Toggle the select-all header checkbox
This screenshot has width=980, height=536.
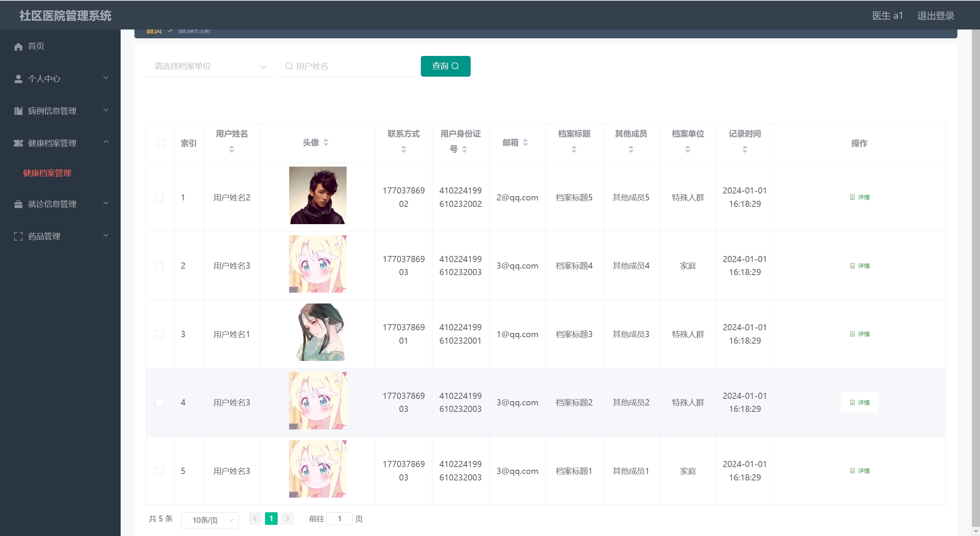(x=160, y=143)
